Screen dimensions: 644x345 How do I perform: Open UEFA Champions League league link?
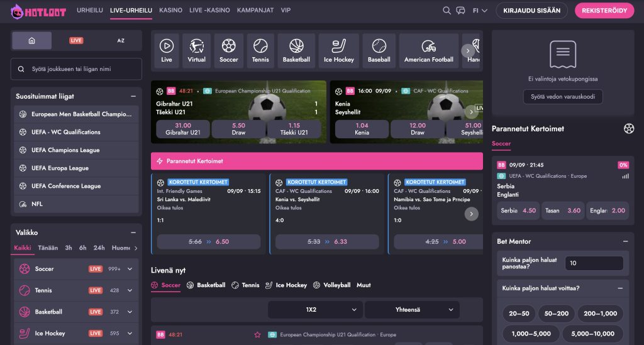76,150
